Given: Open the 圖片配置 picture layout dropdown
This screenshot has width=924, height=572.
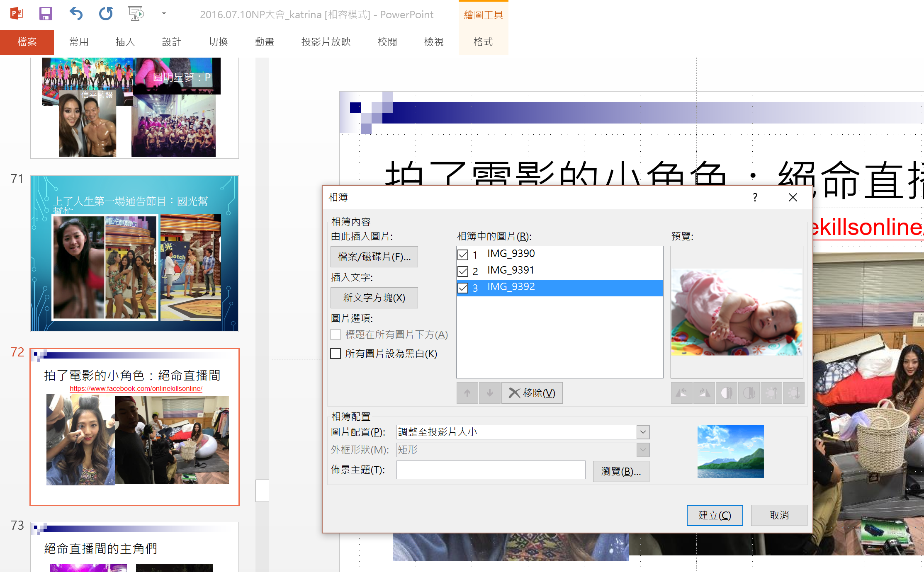Looking at the screenshot, I should tap(642, 432).
